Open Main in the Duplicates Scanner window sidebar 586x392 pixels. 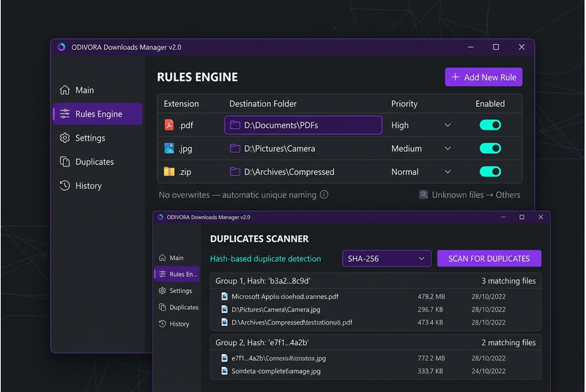tap(171, 258)
